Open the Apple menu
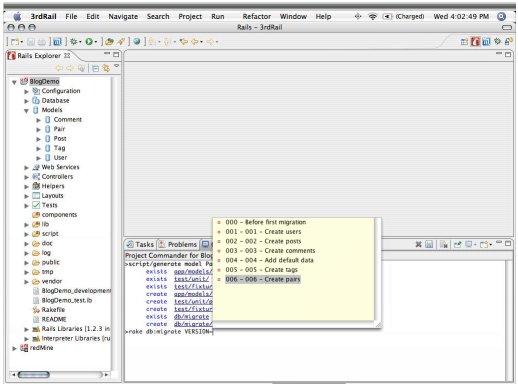The image size is (518, 384). (17, 16)
